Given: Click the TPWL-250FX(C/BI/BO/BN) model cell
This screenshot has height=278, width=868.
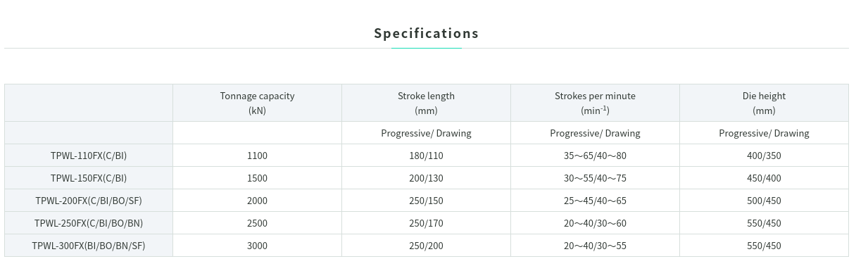Looking at the screenshot, I should click(89, 223).
